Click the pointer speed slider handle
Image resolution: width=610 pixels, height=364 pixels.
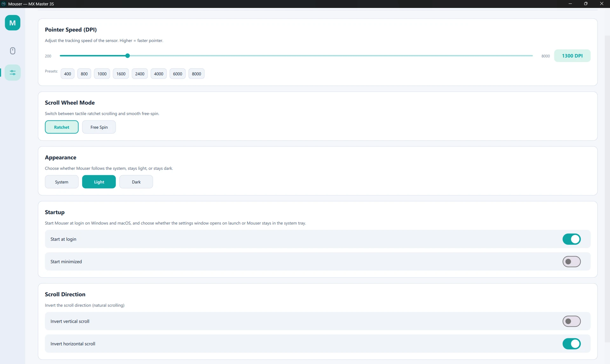(x=127, y=56)
